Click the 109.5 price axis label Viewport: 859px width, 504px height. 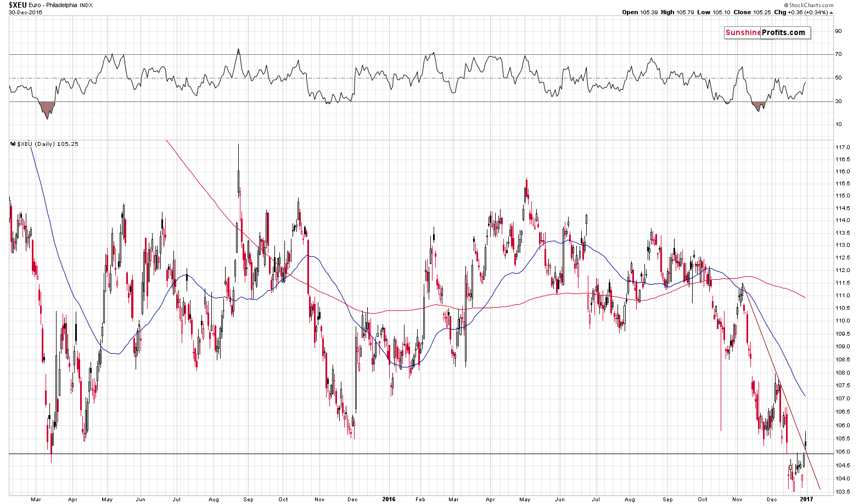pos(843,334)
